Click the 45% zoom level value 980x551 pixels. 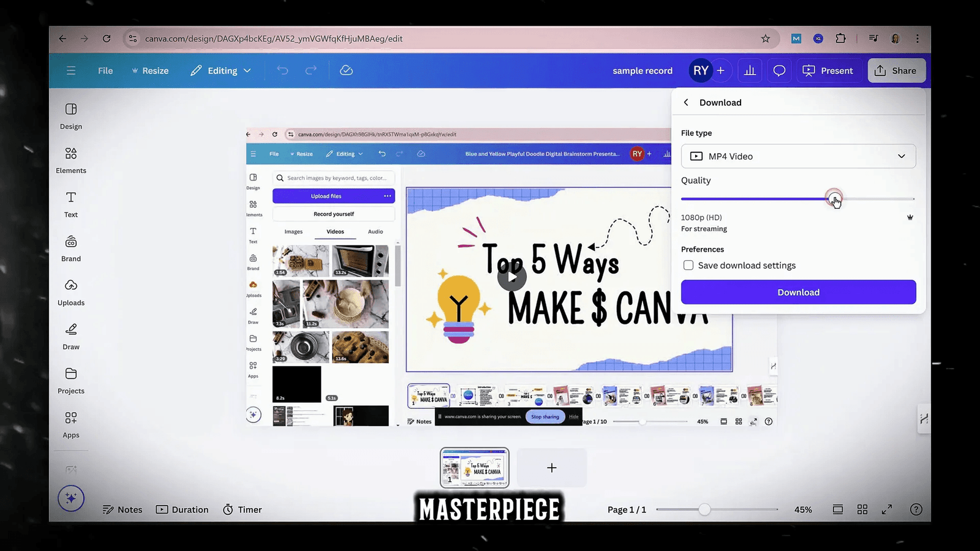point(803,509)
